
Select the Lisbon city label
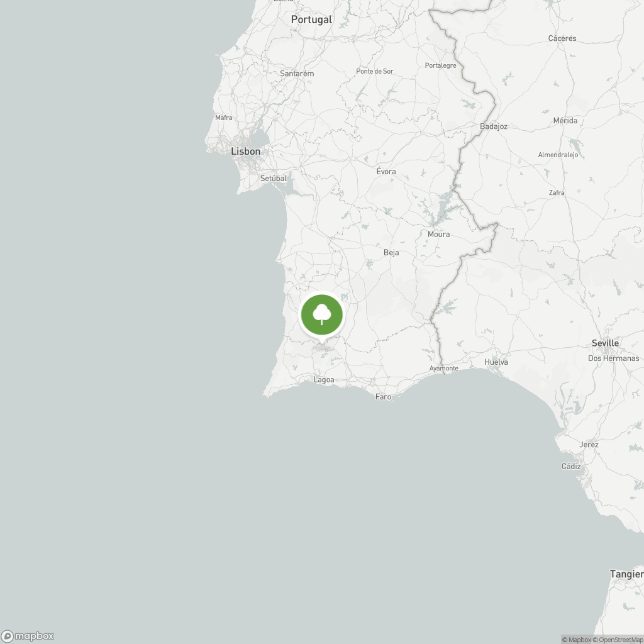246,152
